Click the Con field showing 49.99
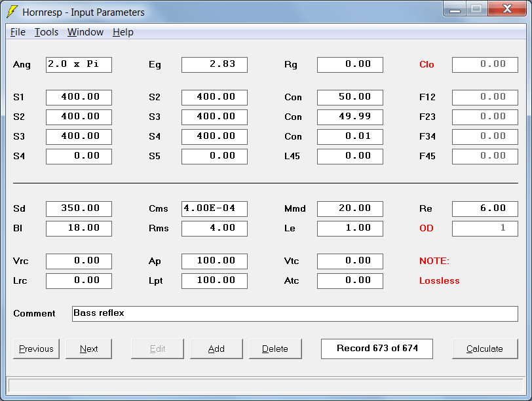532x401 pixels. pyautogui.click(x=350, y=117)
